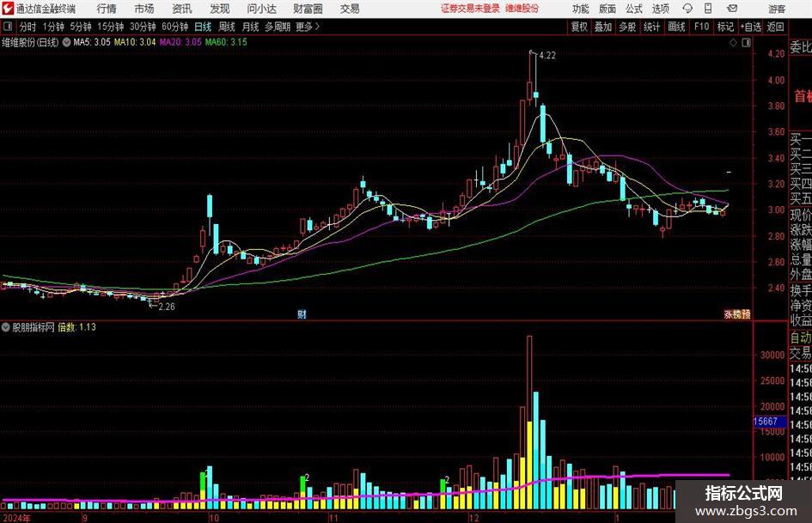Click the 游客 user account label
This screenshot has width=812, height=523.
[777, 9]
